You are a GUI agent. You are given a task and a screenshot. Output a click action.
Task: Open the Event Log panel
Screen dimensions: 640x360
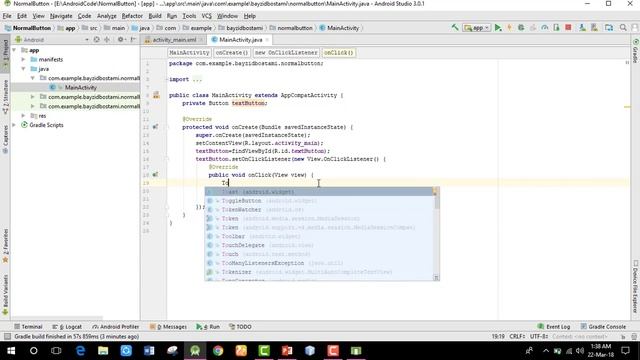tap(553, 327)
